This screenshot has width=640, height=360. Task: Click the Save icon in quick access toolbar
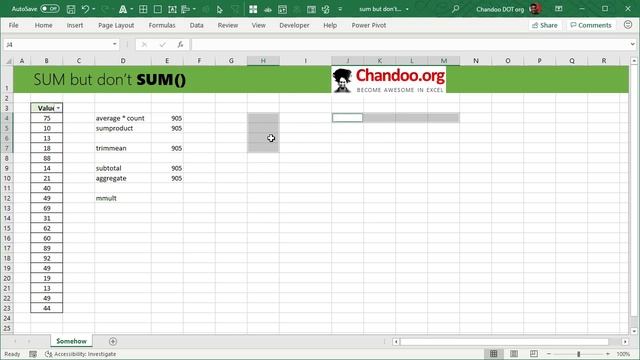click(x=71, y=9)
